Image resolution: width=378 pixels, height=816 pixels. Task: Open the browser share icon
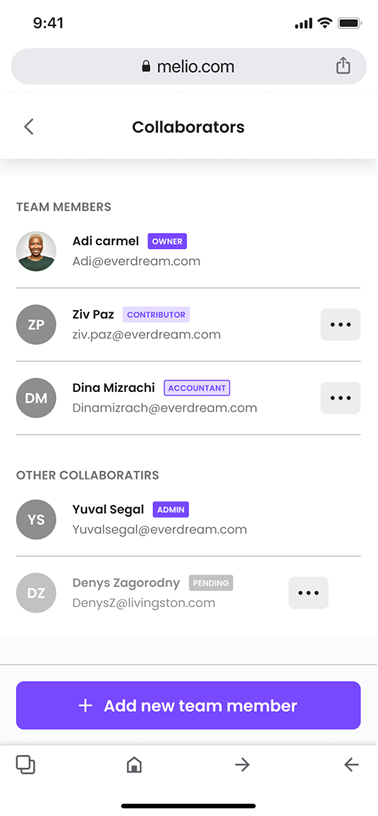(x=343, y=66)
